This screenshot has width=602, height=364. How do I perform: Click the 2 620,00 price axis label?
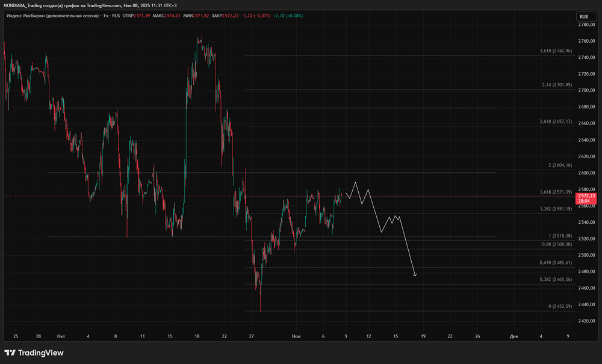click(x=586, y=156)
